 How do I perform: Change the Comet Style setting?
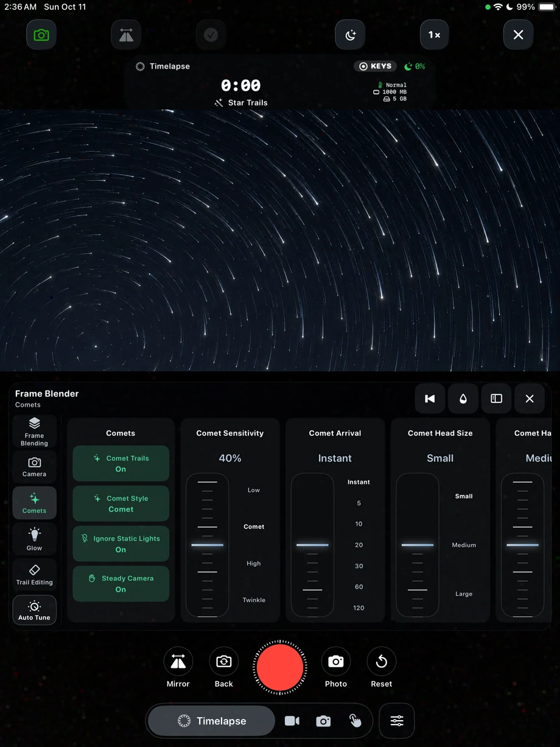121,503
